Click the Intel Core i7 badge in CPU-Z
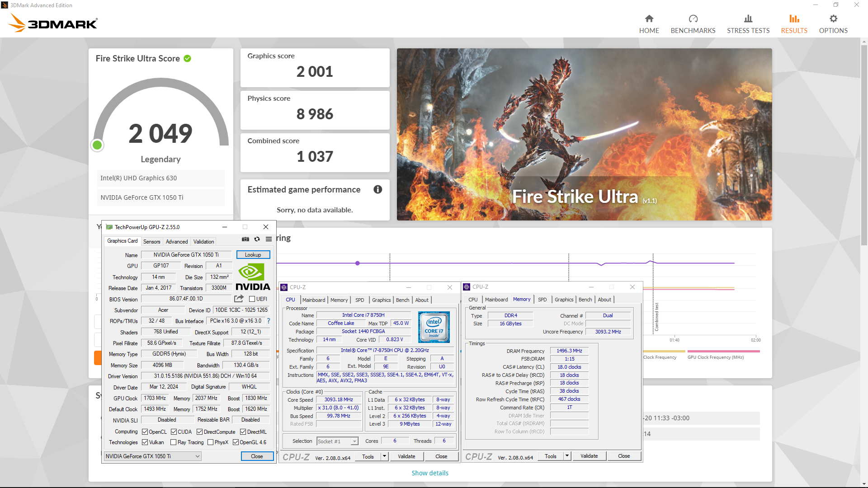The height and width of the screenshot is (488, 868). [434, 327]
